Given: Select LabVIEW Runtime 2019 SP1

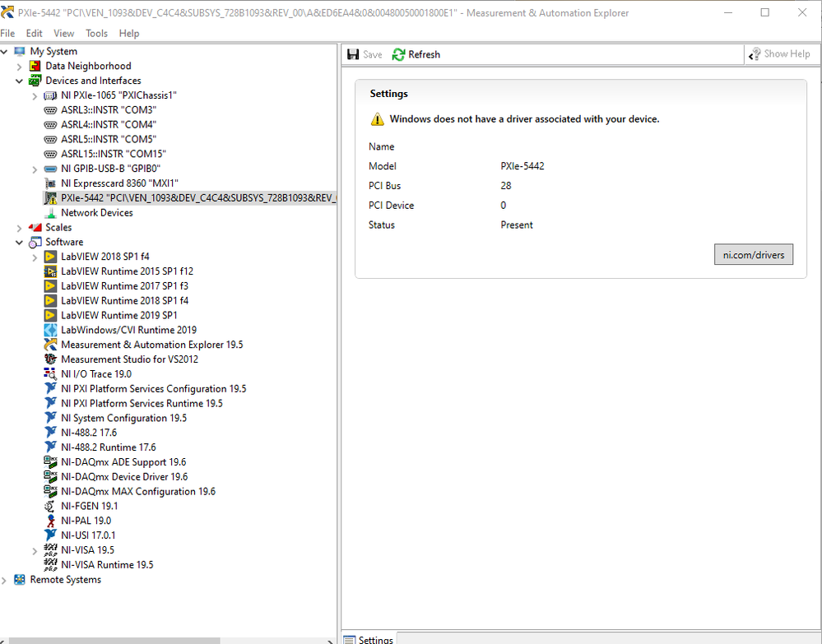Looking at the screenshot, I should pyautogui.click(x=119, y=316).
